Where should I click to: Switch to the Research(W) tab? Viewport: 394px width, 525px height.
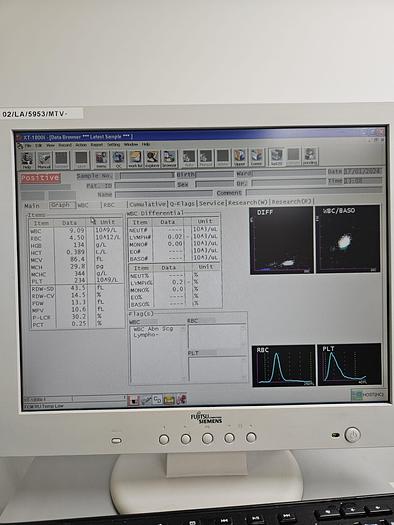tap(248, 202)
